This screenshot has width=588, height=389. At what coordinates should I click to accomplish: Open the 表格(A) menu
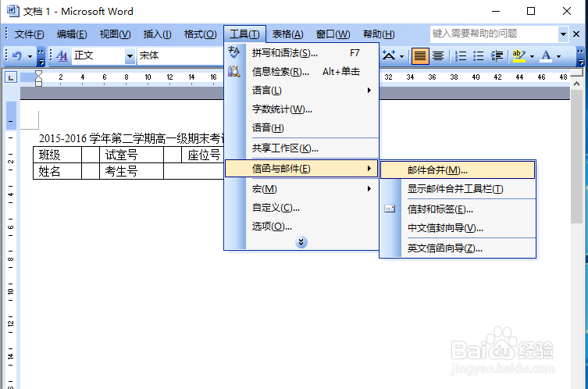[x=287, y=34]
